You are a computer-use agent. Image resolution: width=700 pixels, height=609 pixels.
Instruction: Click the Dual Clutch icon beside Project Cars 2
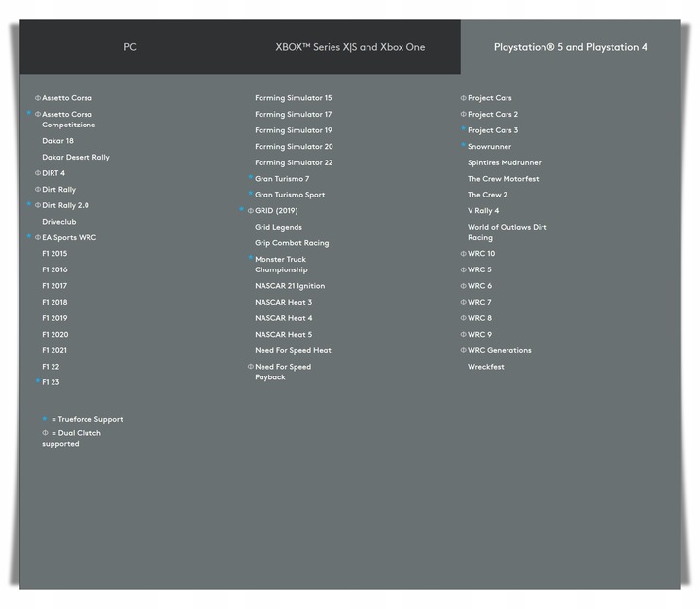pyautogui.click(x=463, y=115)
